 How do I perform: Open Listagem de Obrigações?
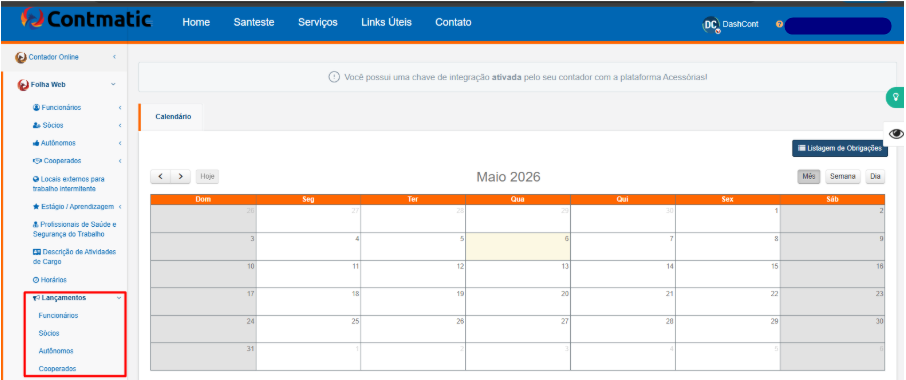(840, 148)
